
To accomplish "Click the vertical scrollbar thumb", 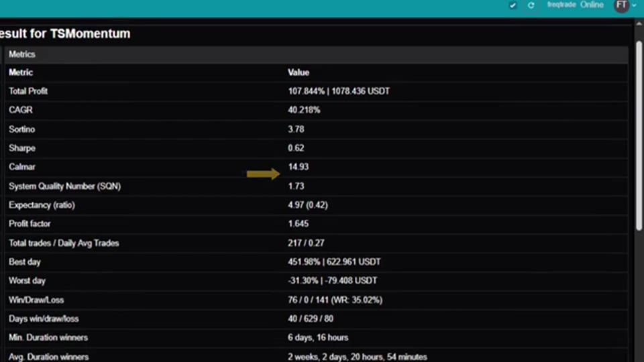I will pyautogui.click(x=639, y=135).
